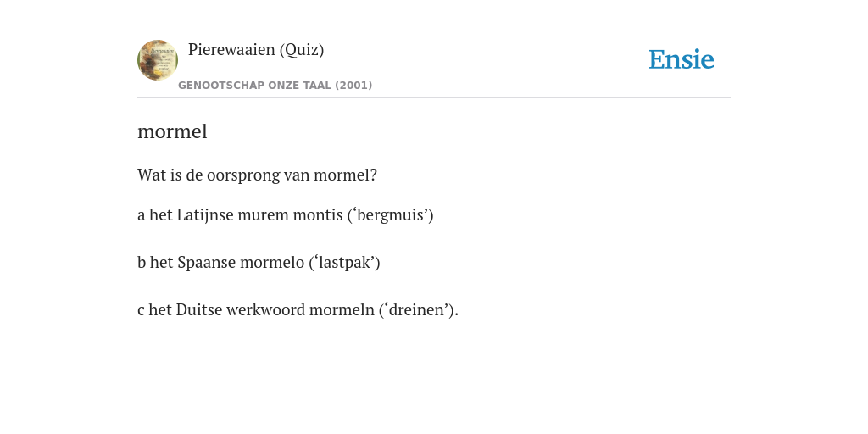This screenshot has width=868, height=434.
Task: Click the word 'Latijnse'
Action: [205, 215]
